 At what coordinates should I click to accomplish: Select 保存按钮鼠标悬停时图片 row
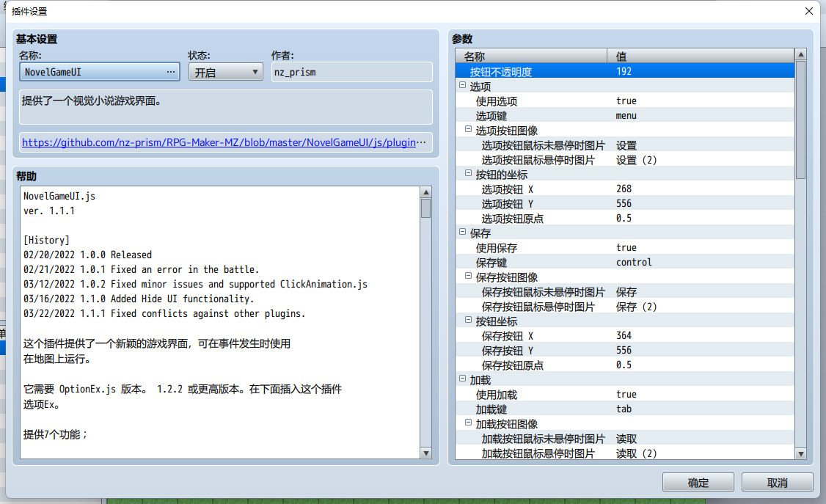click(625, 307)
